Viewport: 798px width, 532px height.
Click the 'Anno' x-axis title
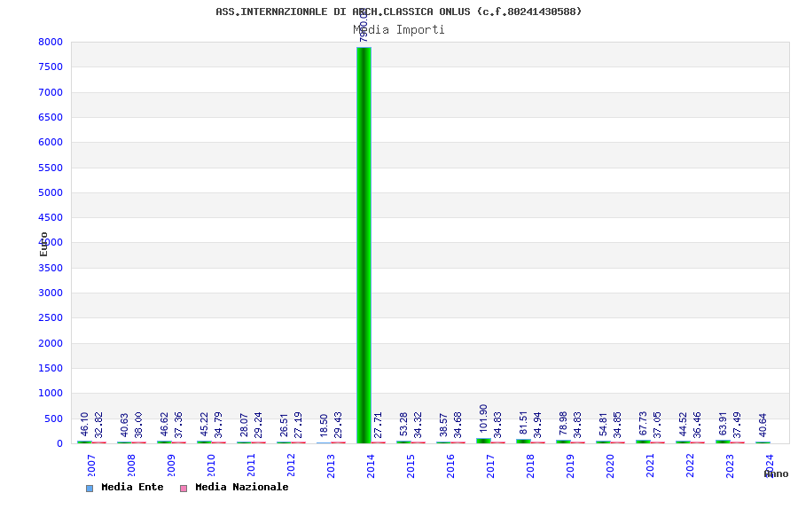(x=776, y=474)
